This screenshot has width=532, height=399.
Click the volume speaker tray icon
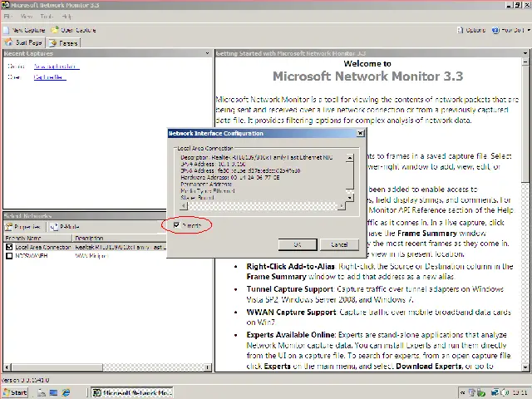click(505, 392)
